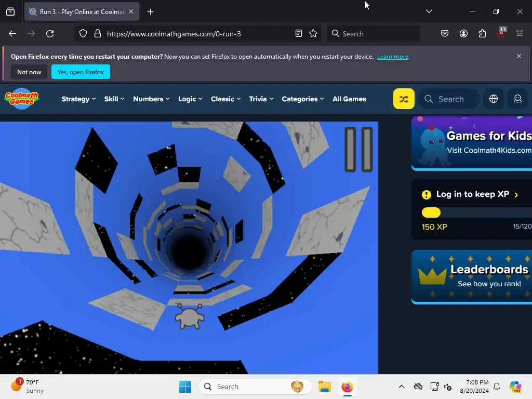Viewport: 532px width, 399px height.
Task: Reload the current page
Action: tap(50, 34)
